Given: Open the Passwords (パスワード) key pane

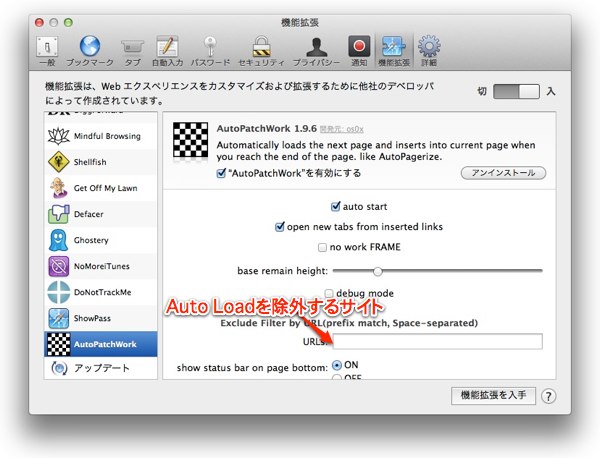Looking at the screenshot, I should click(x=210, y=51).
